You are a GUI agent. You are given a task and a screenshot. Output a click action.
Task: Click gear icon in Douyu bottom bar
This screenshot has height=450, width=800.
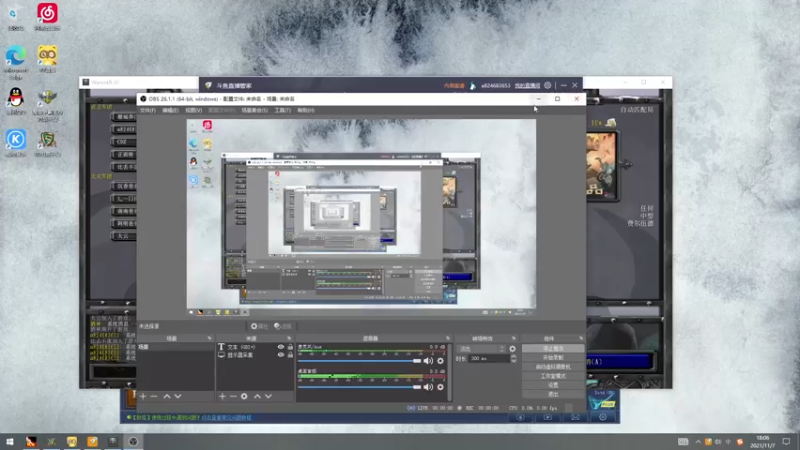[x=603, y=417]
